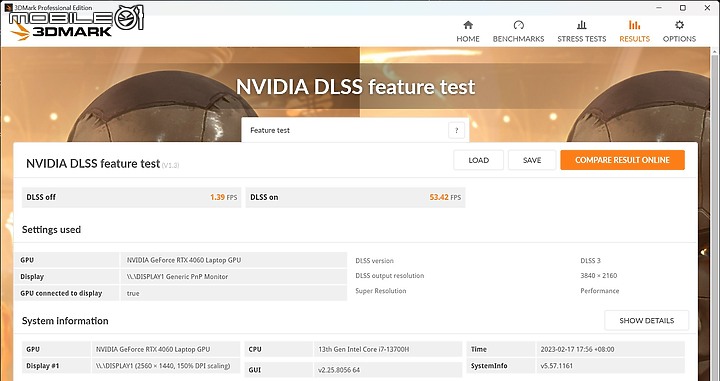This screenshot has height=381, width=720.
Task: Click the NVIDIA DLSS feature test heading
Action: (x=93, y=164)
